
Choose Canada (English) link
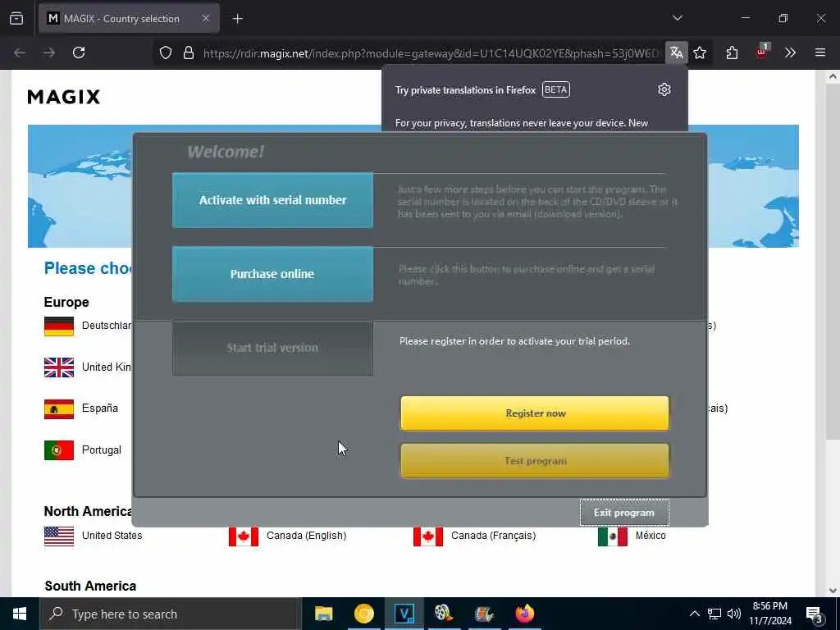[x=307, y=535]
